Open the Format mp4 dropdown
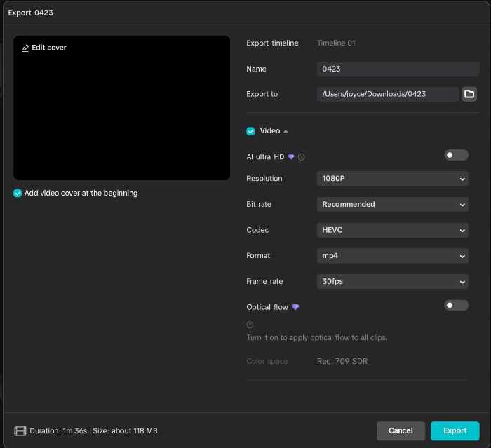491x448 pixels. coord(392,256)
